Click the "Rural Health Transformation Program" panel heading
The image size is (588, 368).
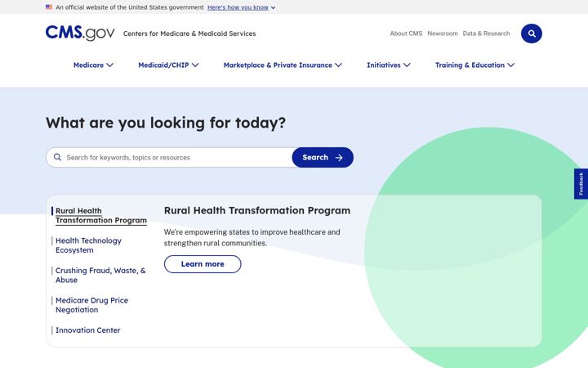pos(257,210)
